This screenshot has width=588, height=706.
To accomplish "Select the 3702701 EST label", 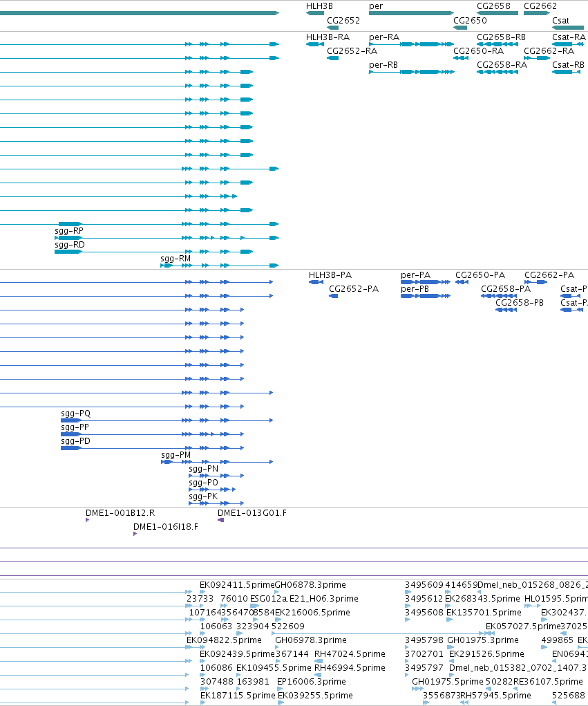I will tap(424, 655).
